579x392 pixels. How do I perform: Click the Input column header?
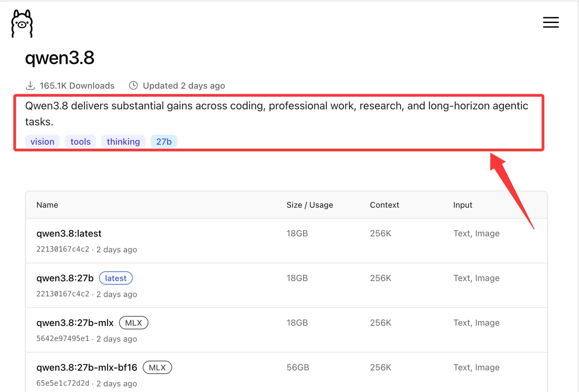pos(463,205)
